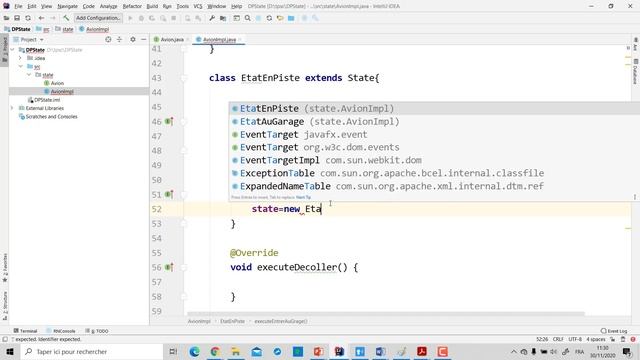Expand External Libraries node
Viewport: 640px width, 360px height.
[12, 108]
